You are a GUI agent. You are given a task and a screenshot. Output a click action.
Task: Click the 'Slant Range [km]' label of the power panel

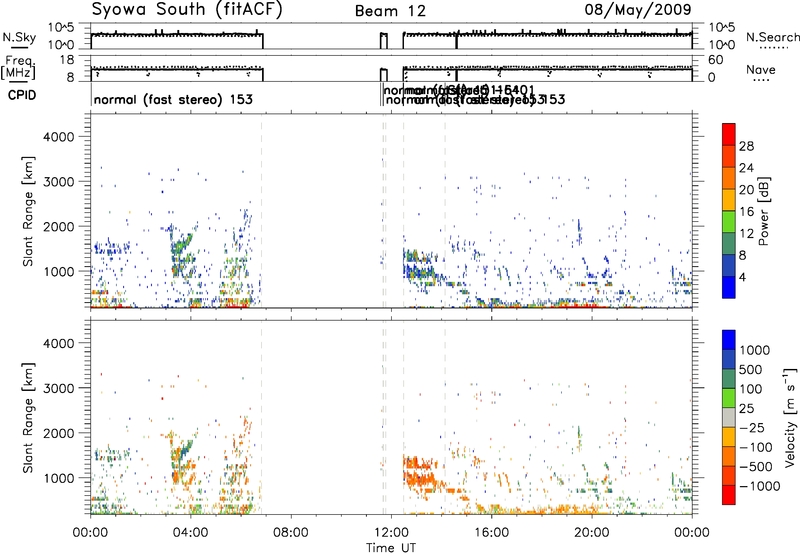point(29,211)
